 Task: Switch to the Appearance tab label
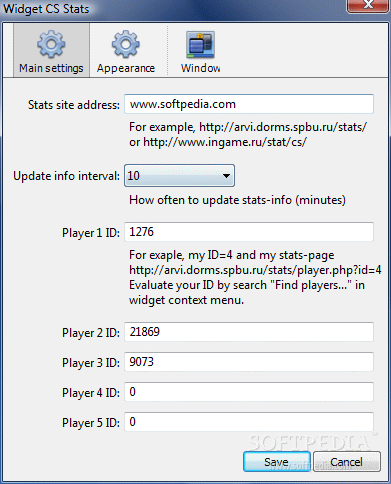(x=126, y=68)
